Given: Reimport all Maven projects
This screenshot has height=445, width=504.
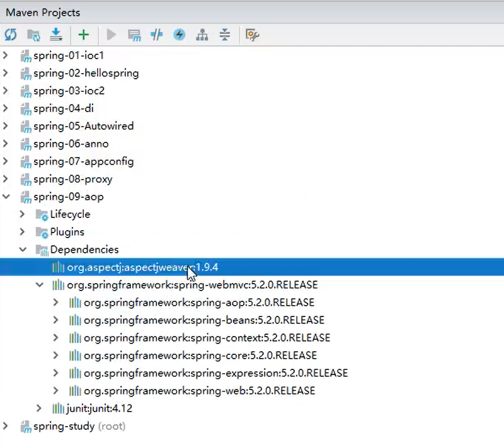Looking at the screenshot, I should click(11, 35).
